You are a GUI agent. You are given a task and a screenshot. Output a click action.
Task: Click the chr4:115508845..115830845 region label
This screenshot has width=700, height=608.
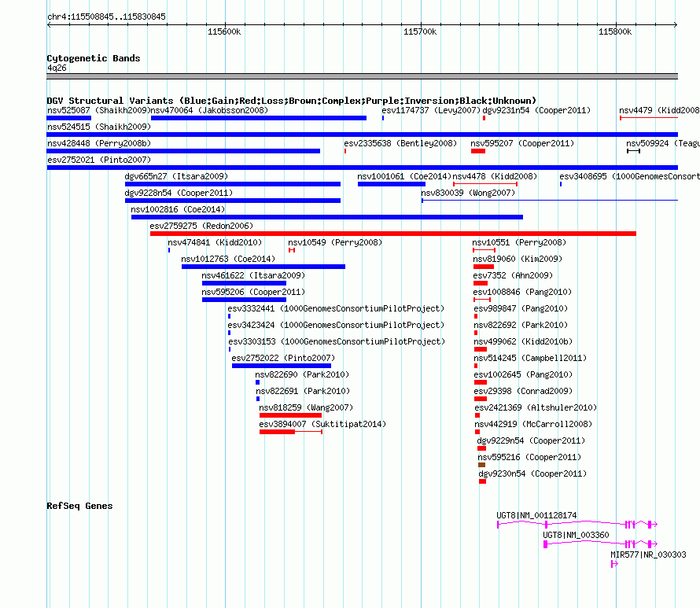point(106,17)
